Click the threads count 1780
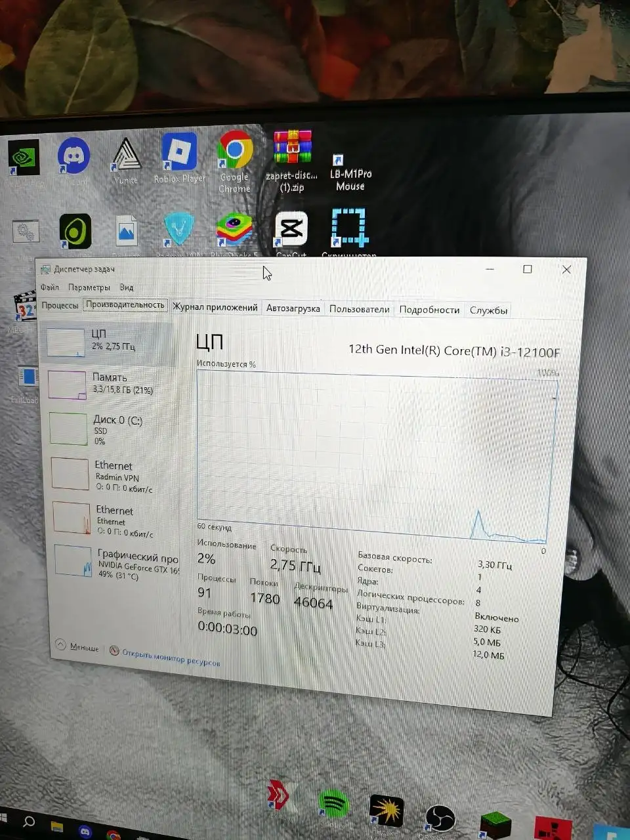The height and width of the screenshot is (840, 630). 264,598
